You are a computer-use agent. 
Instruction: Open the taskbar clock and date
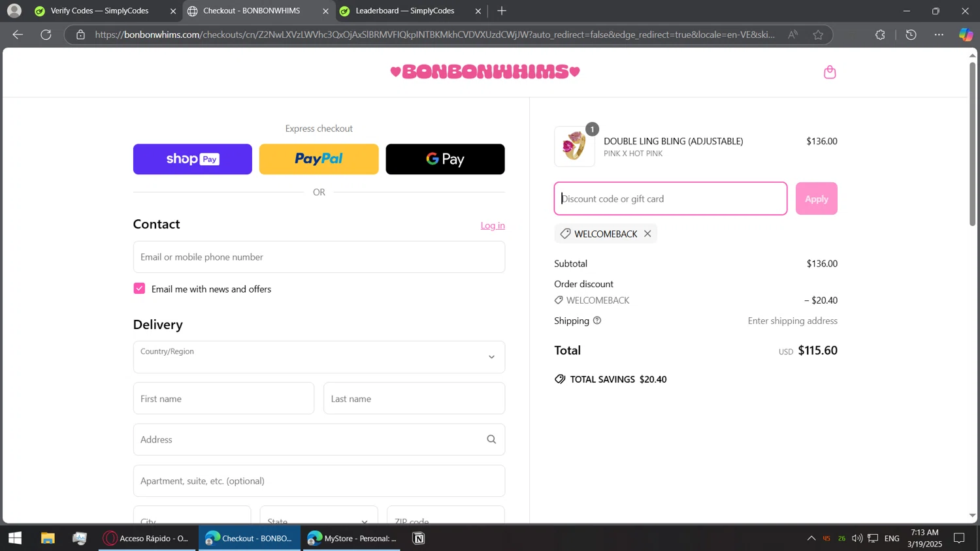click(x=924, y=538)
